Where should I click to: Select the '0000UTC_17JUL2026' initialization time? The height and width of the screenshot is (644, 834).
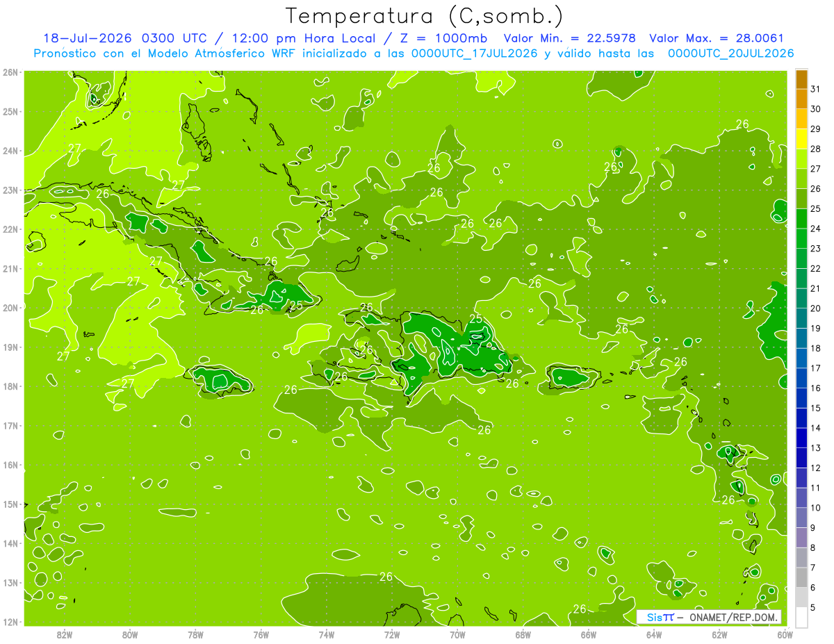(x=474, y=53)
